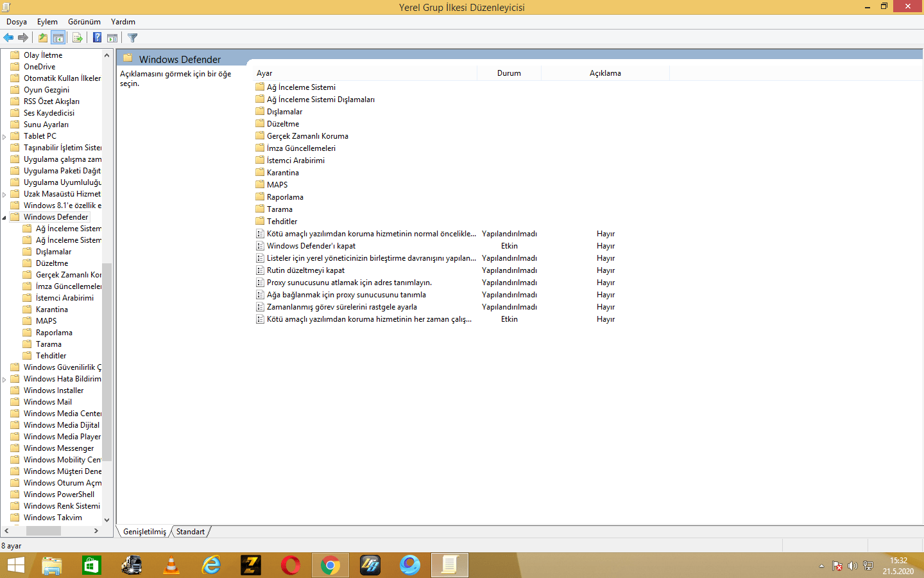Toggle the action pane toolbar icon
Screen dimensions: 924x578
(112, 38)
